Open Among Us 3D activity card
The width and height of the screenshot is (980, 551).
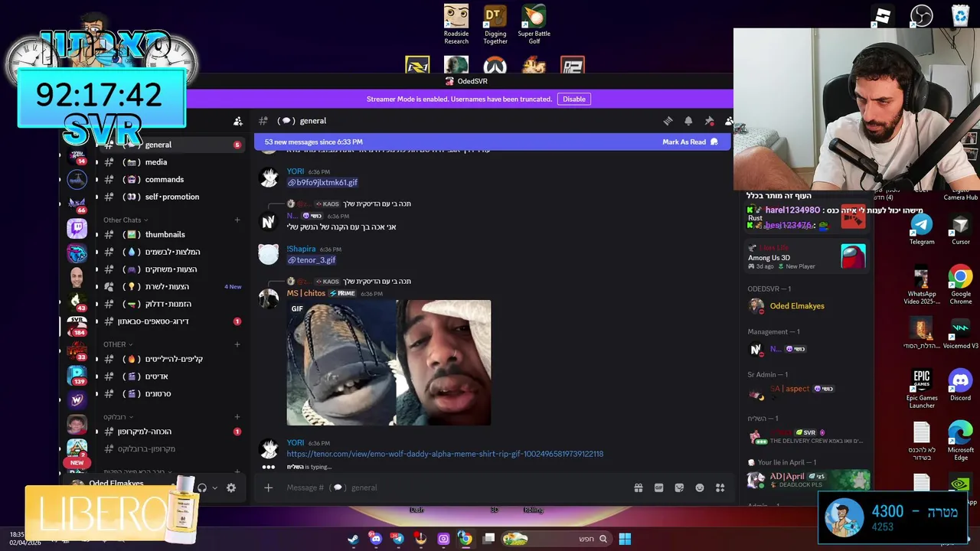(x=807, y=258)
